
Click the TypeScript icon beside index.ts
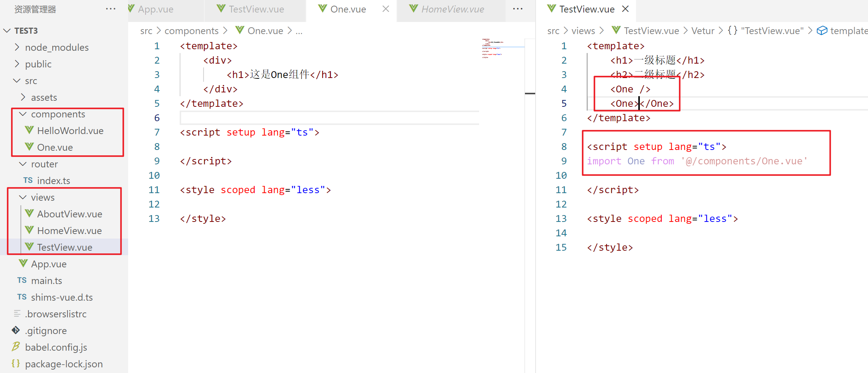[28, 180]
